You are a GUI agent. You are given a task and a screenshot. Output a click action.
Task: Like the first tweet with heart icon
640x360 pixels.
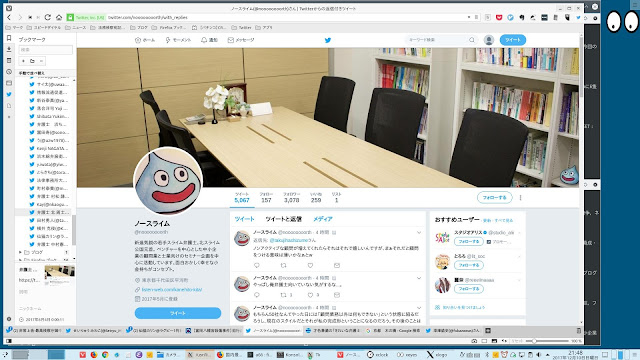pyautogui.click(x=310, y=265)
